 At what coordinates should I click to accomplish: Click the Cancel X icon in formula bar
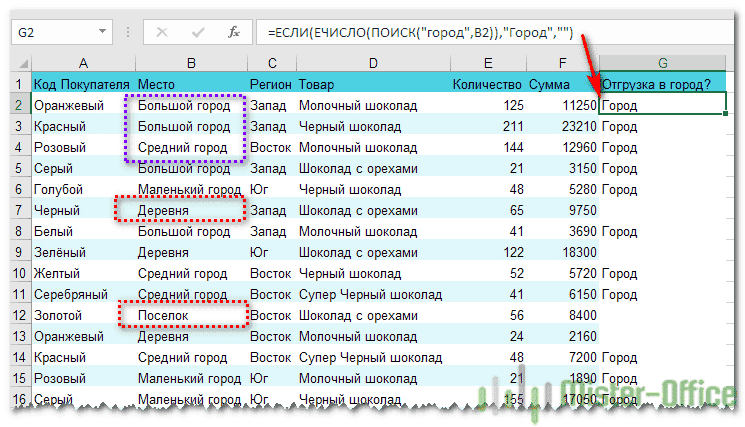tap(163, 32)
